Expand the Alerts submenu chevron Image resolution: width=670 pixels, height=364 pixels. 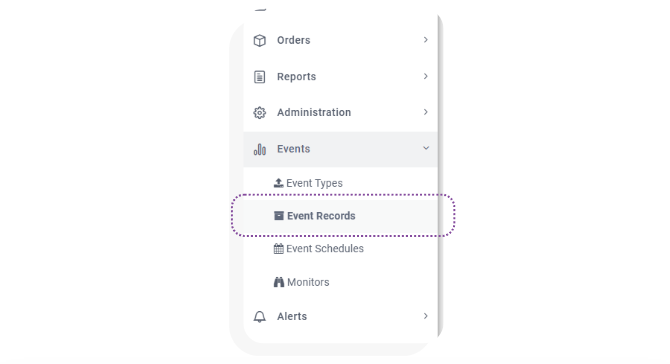426,316
